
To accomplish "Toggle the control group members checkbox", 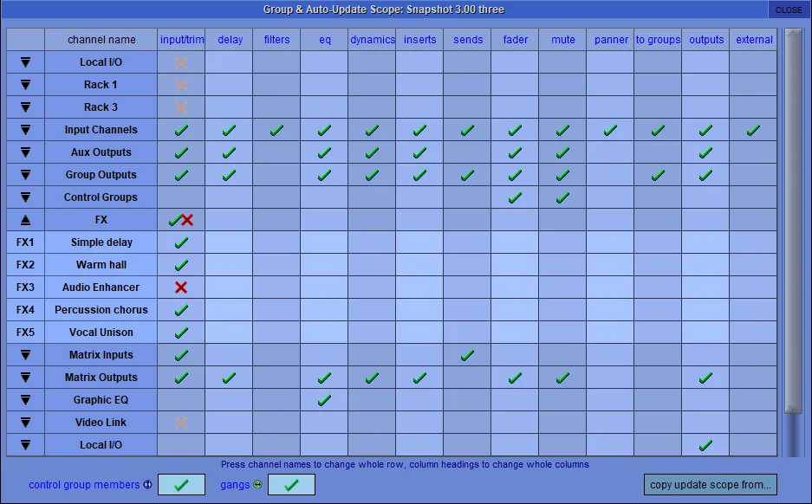I will 181,484.
